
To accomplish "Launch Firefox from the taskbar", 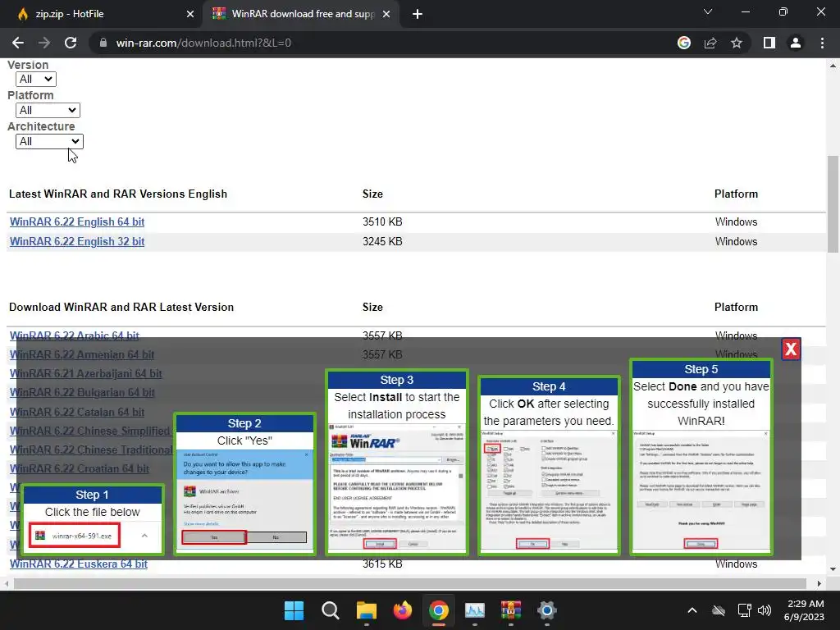I will tap(402, 610).
